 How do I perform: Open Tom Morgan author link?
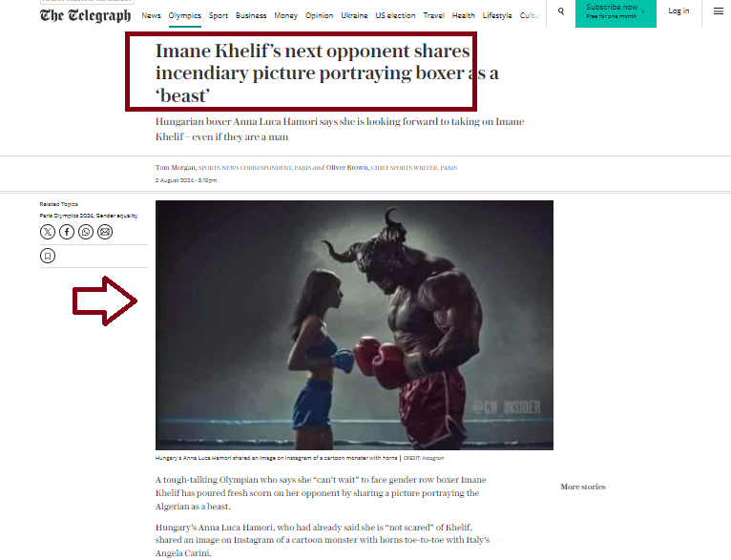pos(176,167)
